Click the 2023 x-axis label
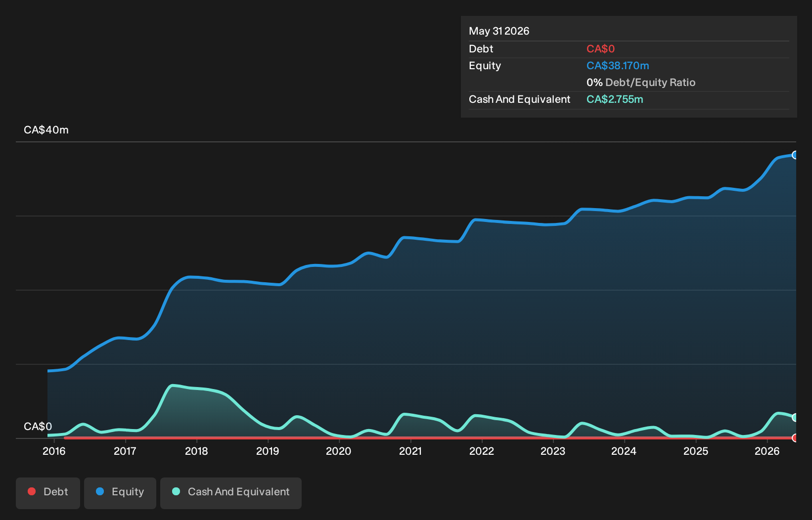812x520 pixels. (x=553, y=451)
